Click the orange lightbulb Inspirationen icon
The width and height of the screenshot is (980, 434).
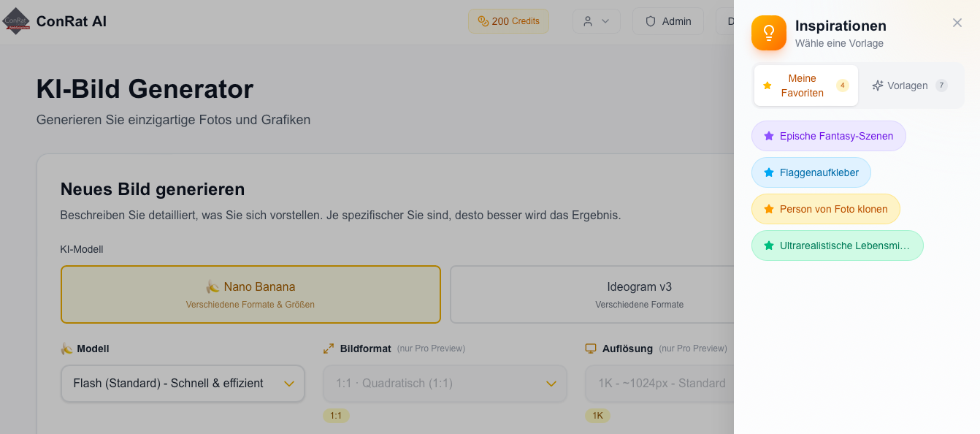pyautogui.click(x=768, y=33)
